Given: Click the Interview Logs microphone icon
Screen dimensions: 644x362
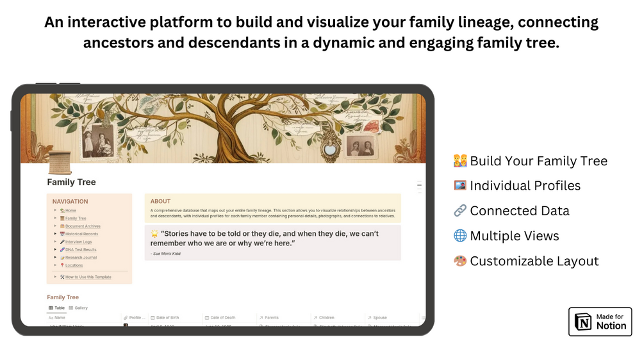Looking at the screenshot, I should point(62,242).
